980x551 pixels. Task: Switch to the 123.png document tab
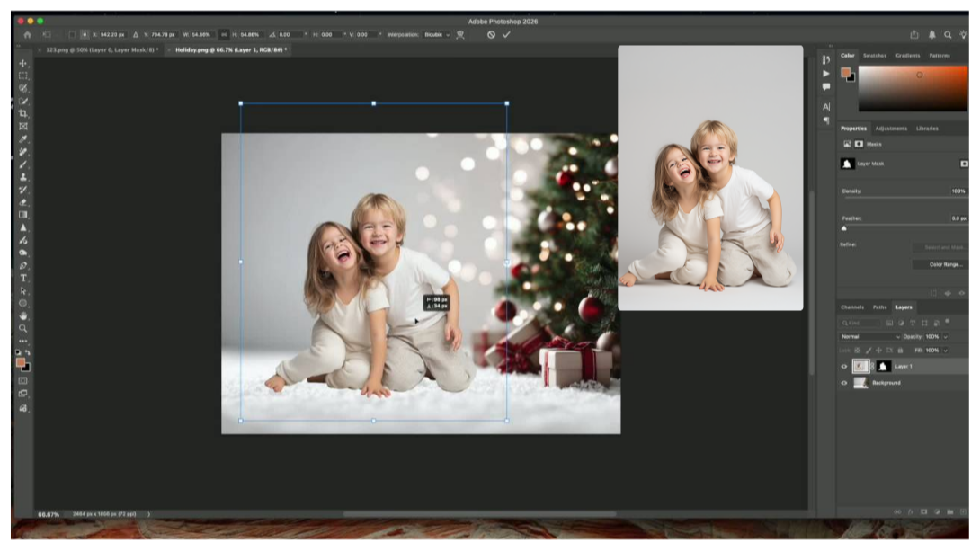(101, 49)
